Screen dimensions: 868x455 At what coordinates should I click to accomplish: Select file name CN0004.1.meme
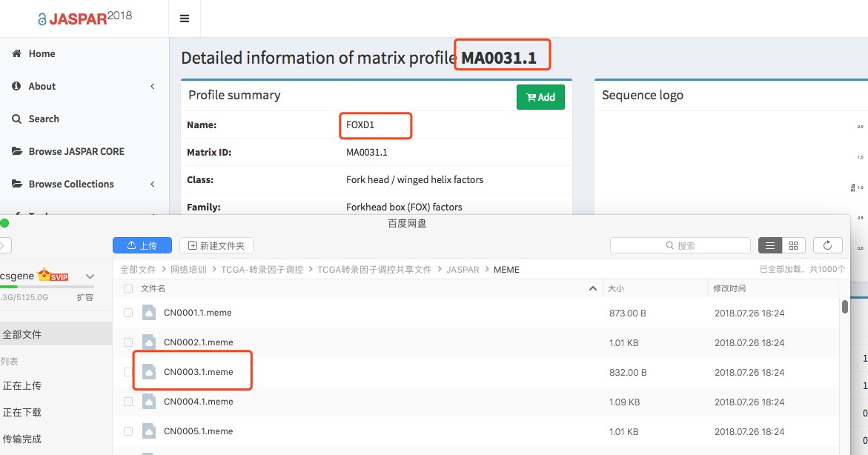point(198,402)
